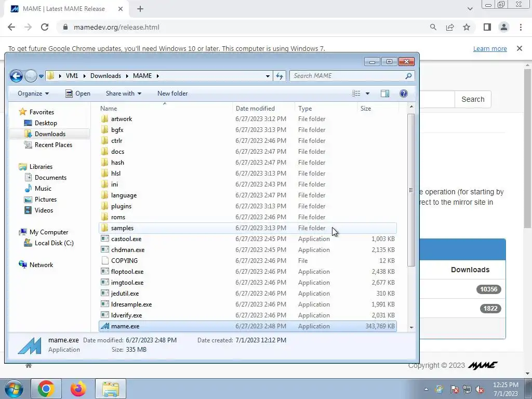This screenshot has width=532, height=399.
Task: Click Learn more link in Chrome banner
Action: coord(490,48)
